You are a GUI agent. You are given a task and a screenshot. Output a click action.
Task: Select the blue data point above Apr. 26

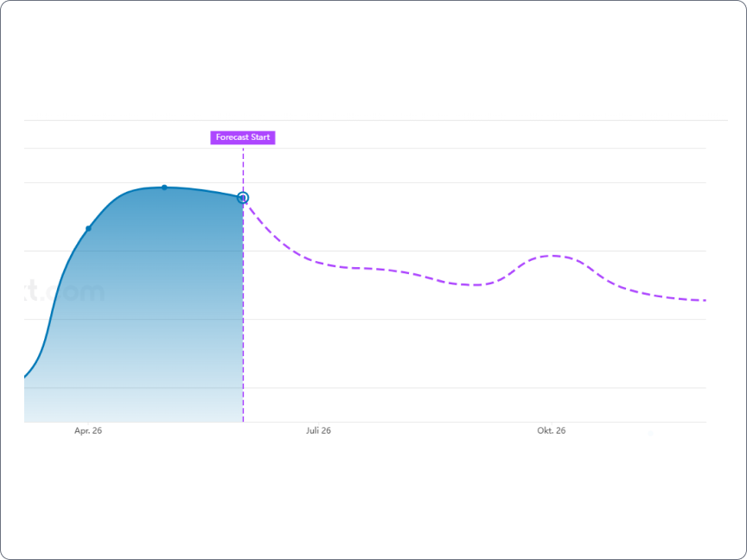click(x=88, y=228)
